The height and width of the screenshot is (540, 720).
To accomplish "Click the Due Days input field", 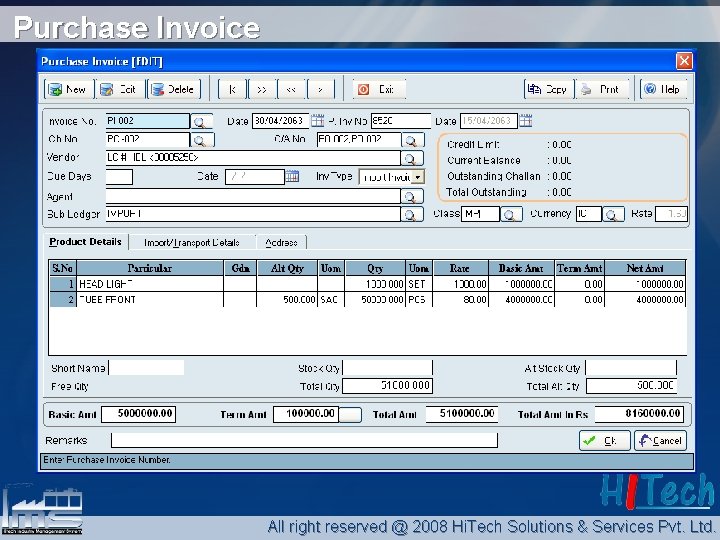I will tap(119, 177).
